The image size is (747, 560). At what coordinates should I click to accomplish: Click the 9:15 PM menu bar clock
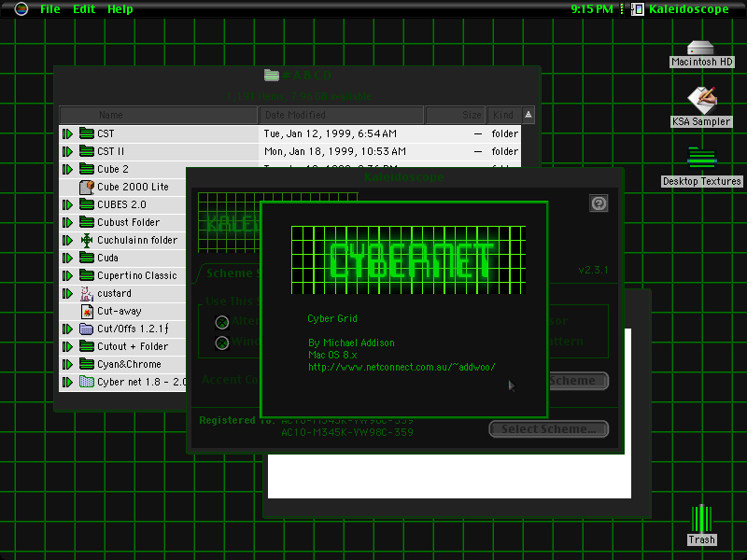tap(592, 9)
